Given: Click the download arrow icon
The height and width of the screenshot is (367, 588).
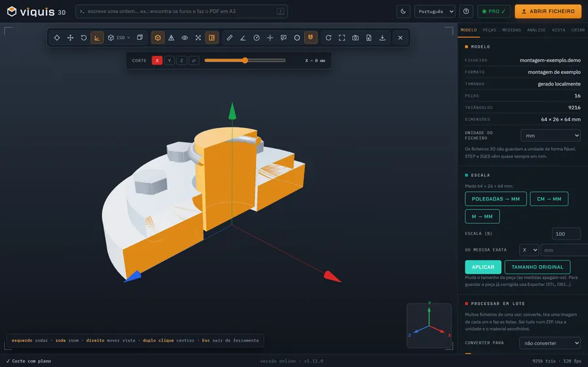Looking at the screenshot, I should tap(382, 38).
